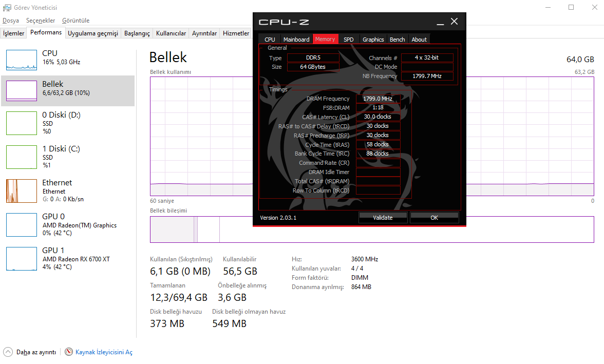The height and width of the screenshot is (364, 604).
Task: Maximize the Görev Yöneticisi window
Action: click(x=571, y=7)
